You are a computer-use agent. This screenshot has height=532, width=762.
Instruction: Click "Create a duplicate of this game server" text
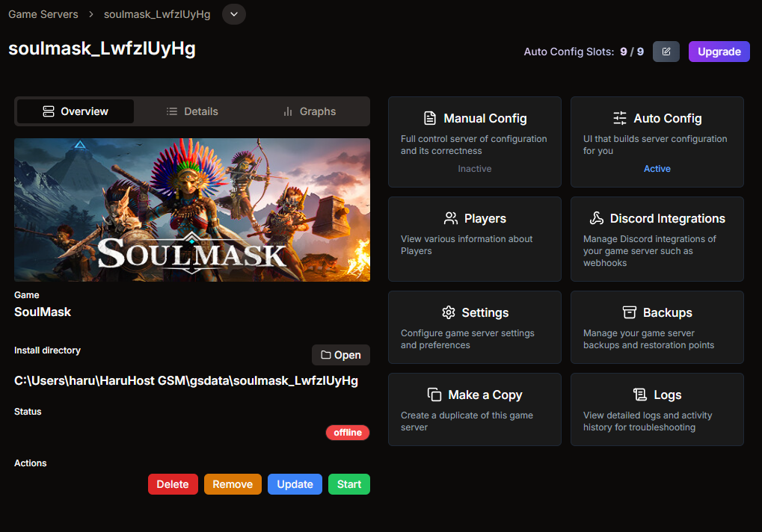click(467, 421)
